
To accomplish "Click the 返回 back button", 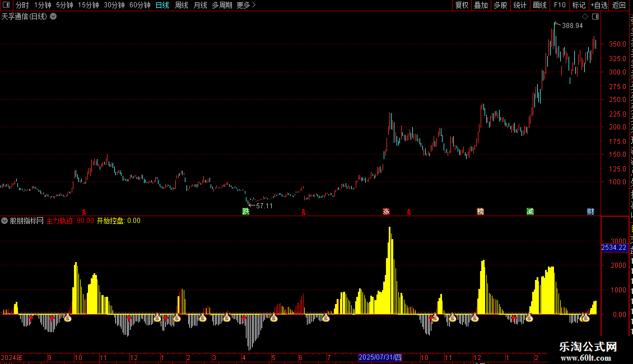I will pyautogui.click(x=619, y=5).
